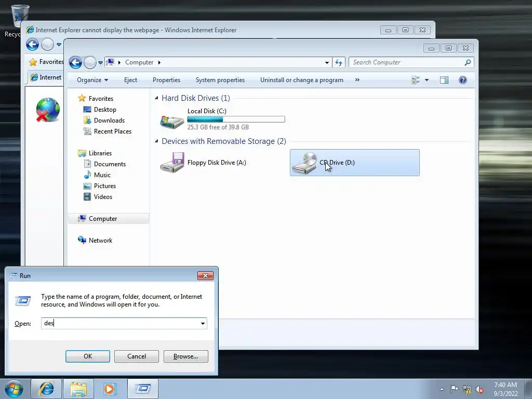Screen dimensions: 532x399
Task: Open Windows Explorer from the taskbar
Action: point(78,389)
